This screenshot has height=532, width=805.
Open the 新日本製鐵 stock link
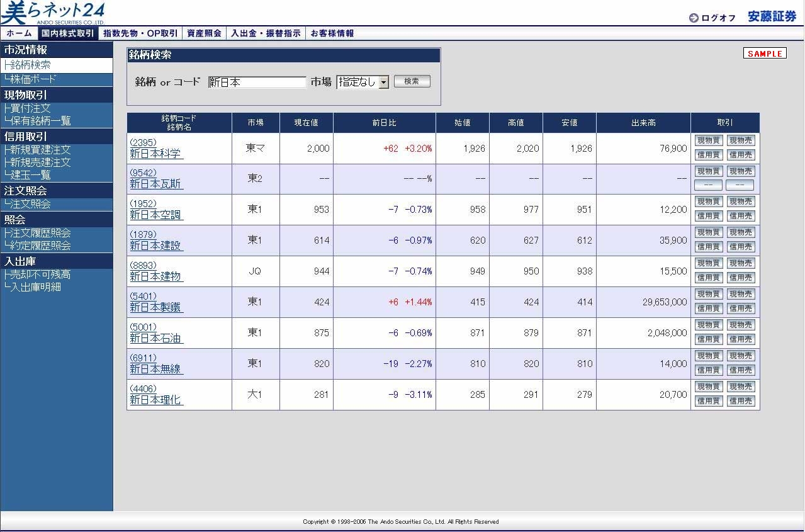[156, 307]
